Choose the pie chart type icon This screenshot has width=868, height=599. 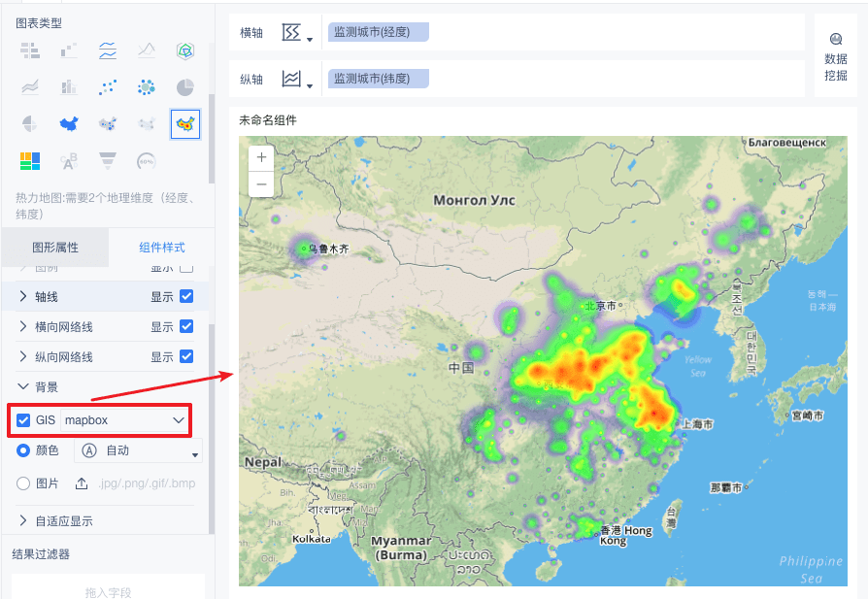(184, 87)
